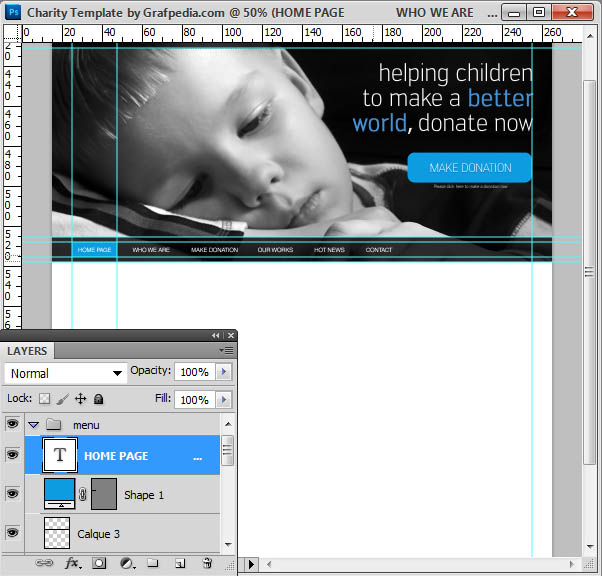Screen dimensions: 602x576
Task: Click the Photoshop Ps icon in title bar
Action: coord(13,12)
